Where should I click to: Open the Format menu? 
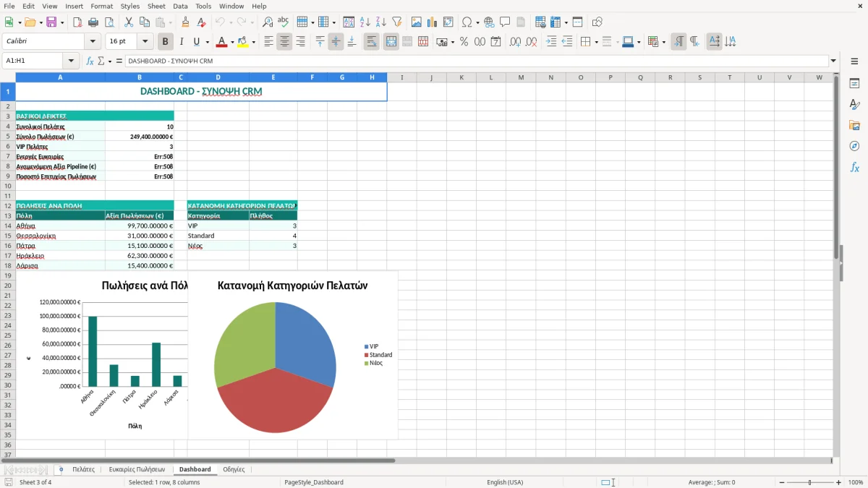click(x=102, y=6)
